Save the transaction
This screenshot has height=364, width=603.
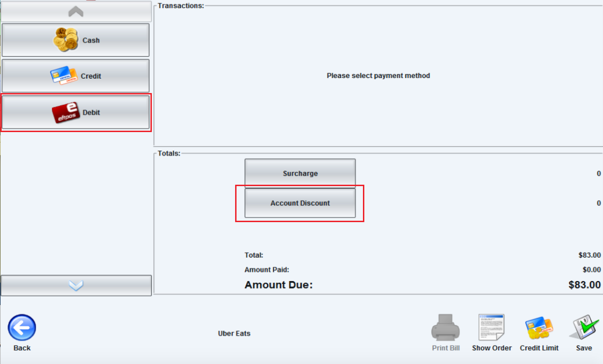[584, 333]
